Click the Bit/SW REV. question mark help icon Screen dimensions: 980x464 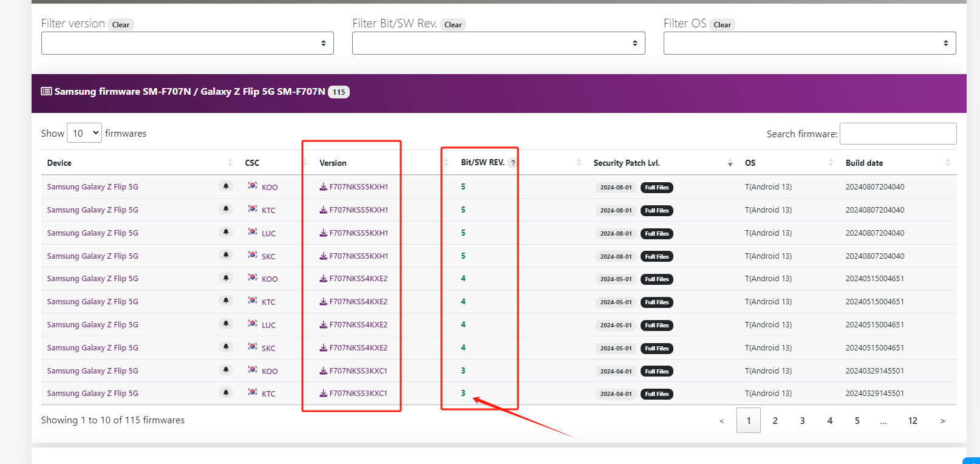tap(513, 163)
